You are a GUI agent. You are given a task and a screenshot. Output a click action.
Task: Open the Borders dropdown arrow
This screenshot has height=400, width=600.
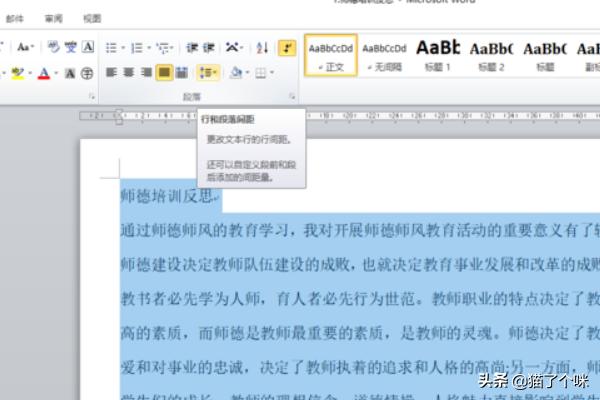[272, 72]
